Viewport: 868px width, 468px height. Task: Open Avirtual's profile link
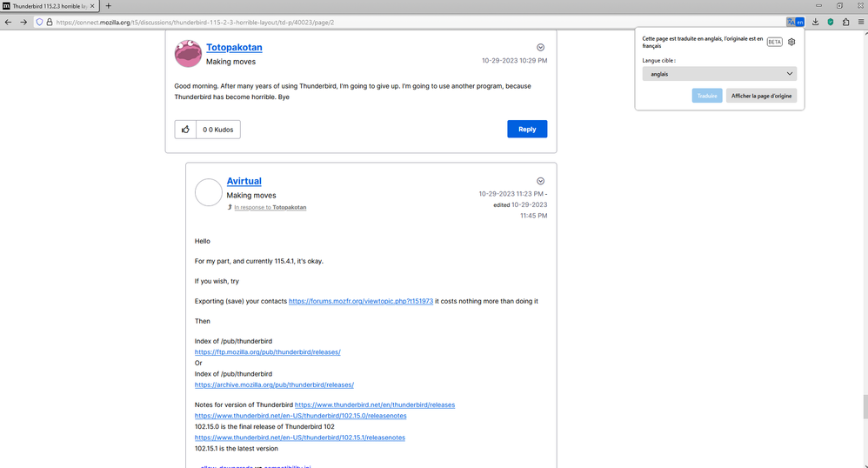(244, 181)
